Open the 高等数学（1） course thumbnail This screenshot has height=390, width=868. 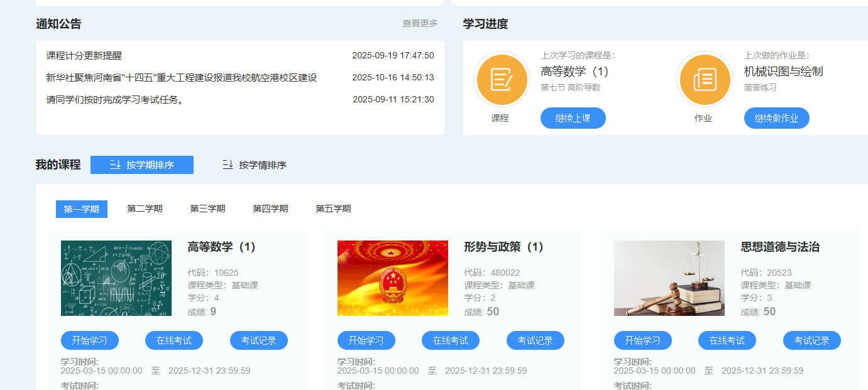click(x=116, y=278)
